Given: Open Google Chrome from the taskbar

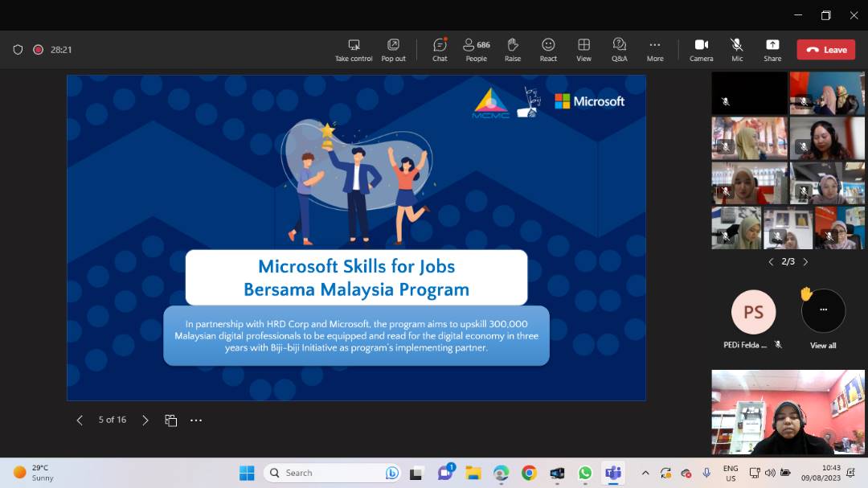Looking at the screenshot, I should 529,473.
